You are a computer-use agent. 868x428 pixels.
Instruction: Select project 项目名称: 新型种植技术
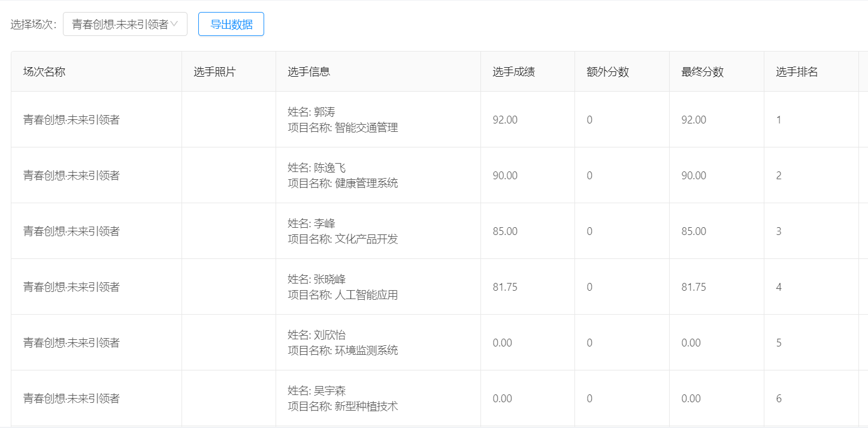[343, 406]
